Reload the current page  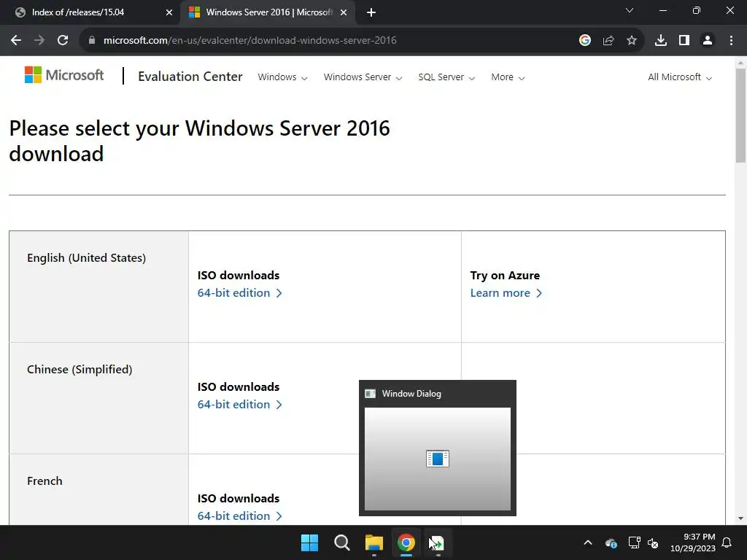[63, 41]
